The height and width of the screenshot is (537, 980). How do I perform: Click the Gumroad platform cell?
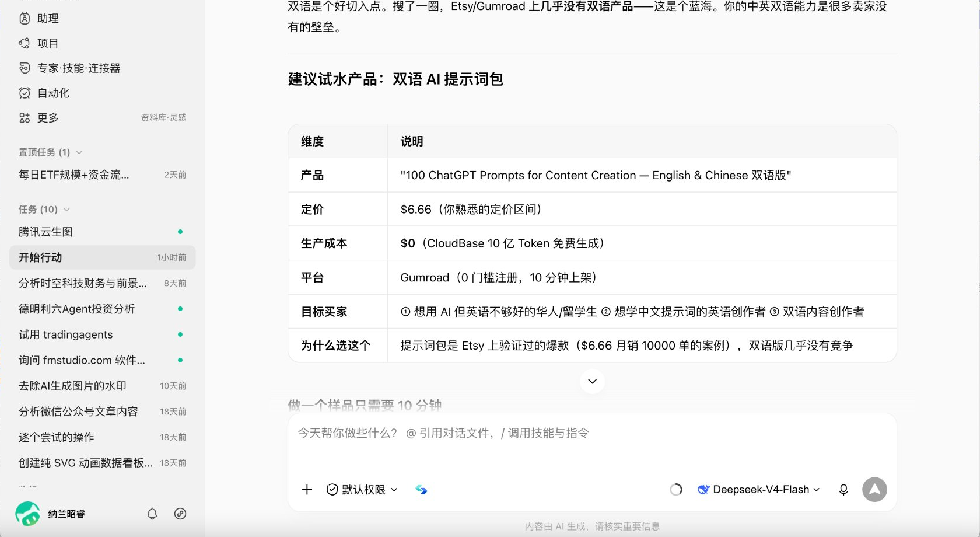click(642, 277)
